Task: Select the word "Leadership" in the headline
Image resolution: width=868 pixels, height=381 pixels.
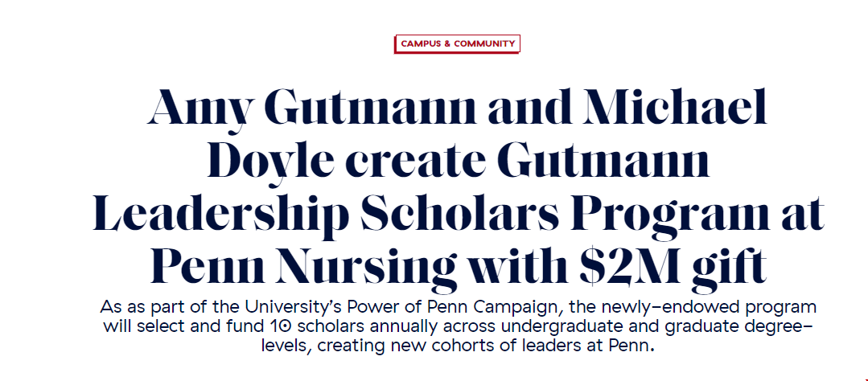Action: [221, 217]
